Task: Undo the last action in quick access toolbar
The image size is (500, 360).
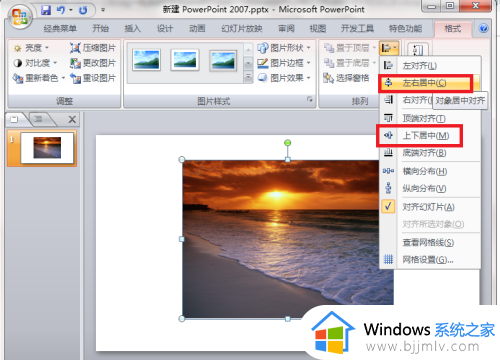Action: click(61, 10)
